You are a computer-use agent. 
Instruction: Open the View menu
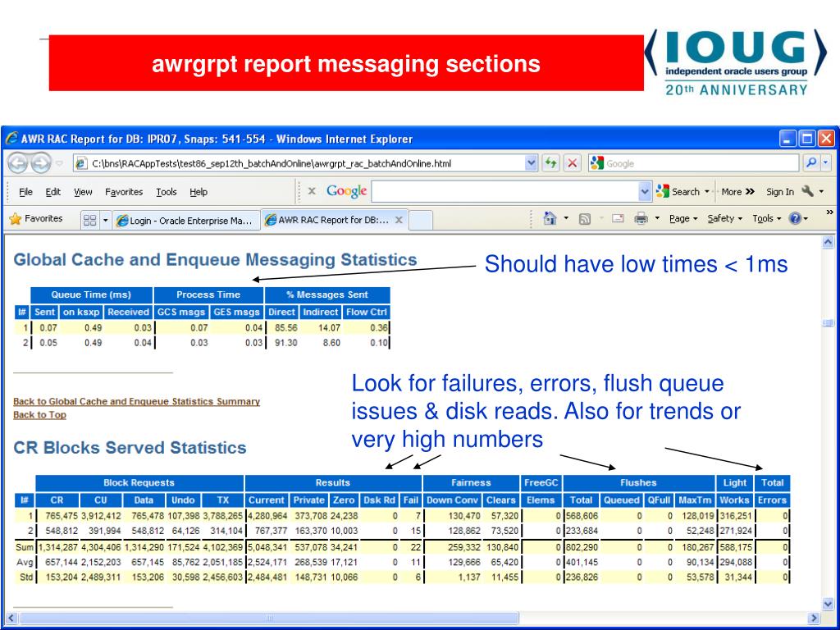pyautogui.click(x=83, y=192)
